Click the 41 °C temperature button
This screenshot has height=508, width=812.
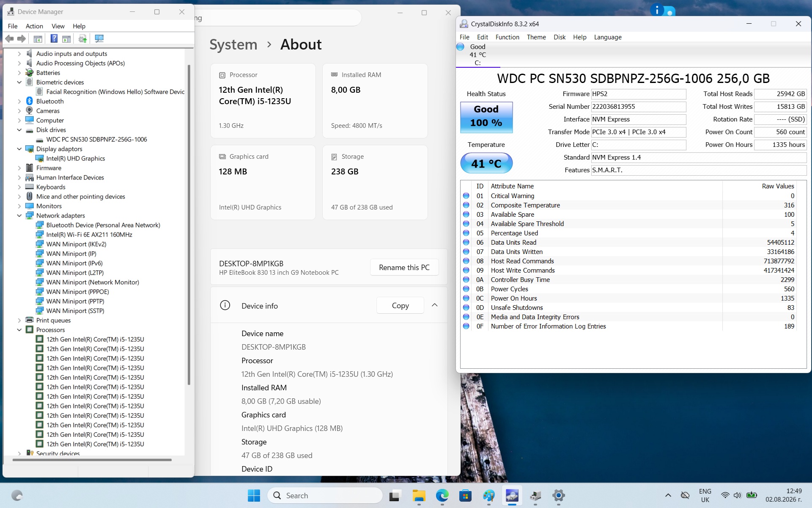(x=486, y=163)
